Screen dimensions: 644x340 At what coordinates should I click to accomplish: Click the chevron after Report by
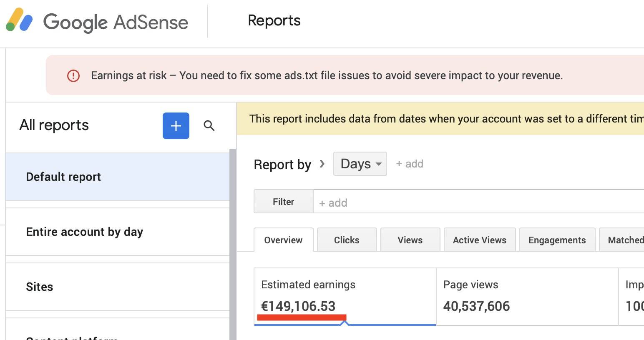(x=322, y=164)
